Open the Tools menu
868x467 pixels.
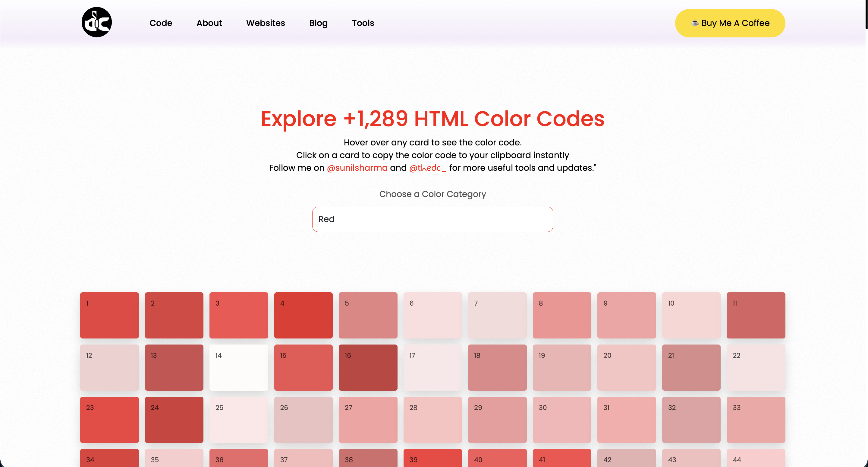click(363, 23)
